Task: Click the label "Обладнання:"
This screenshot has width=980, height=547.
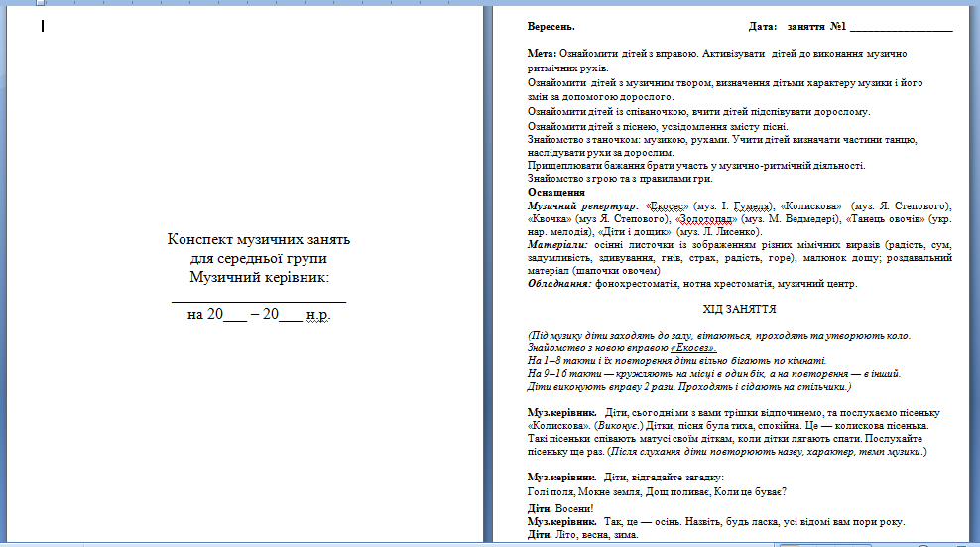Action: coord(559,284)
